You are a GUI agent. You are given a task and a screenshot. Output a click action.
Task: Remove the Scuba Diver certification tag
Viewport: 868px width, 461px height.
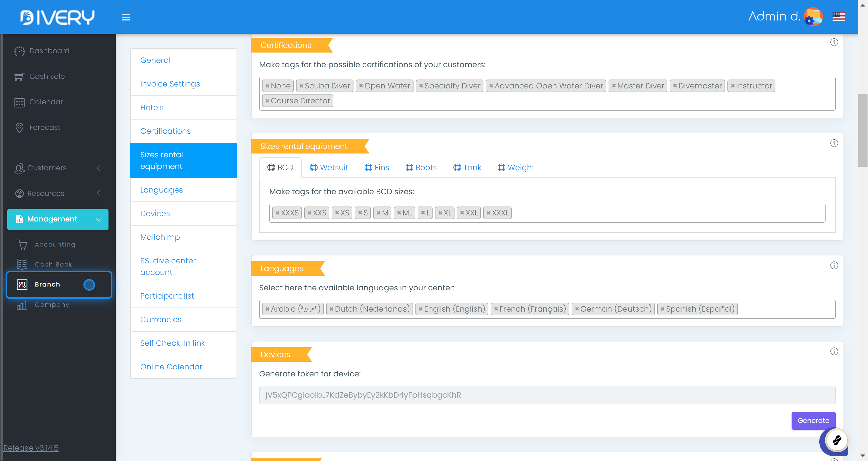tap(301, 86)
